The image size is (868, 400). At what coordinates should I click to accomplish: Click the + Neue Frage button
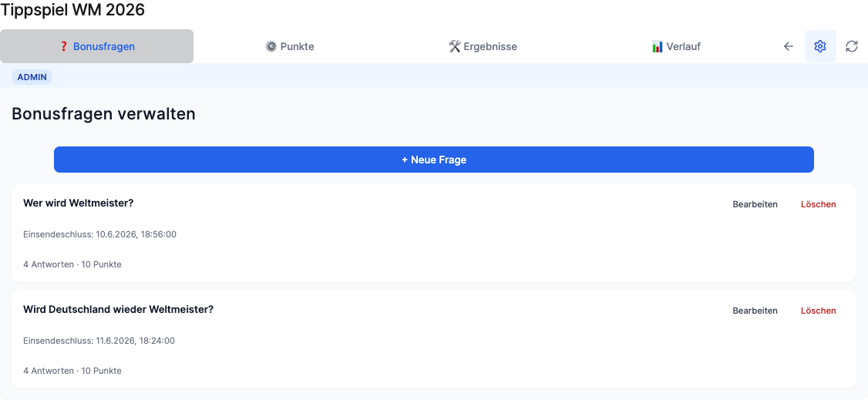tap(434, 160)
